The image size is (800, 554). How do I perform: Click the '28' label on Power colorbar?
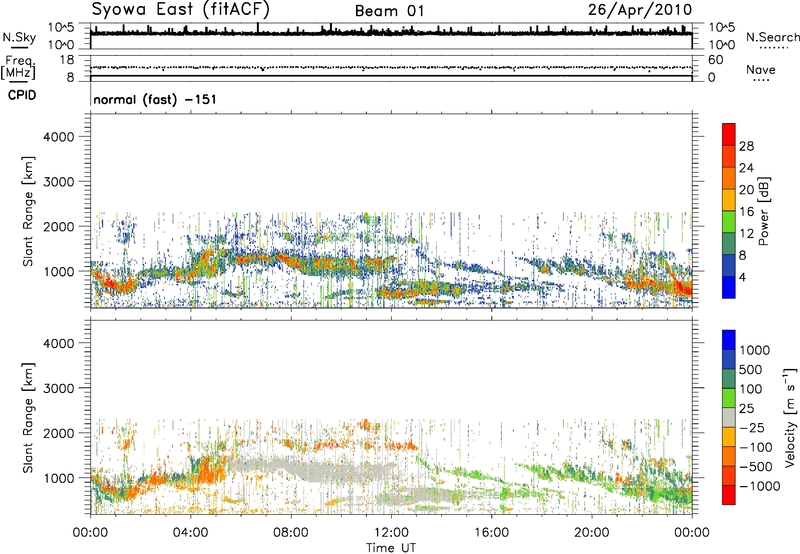[746, 146]
